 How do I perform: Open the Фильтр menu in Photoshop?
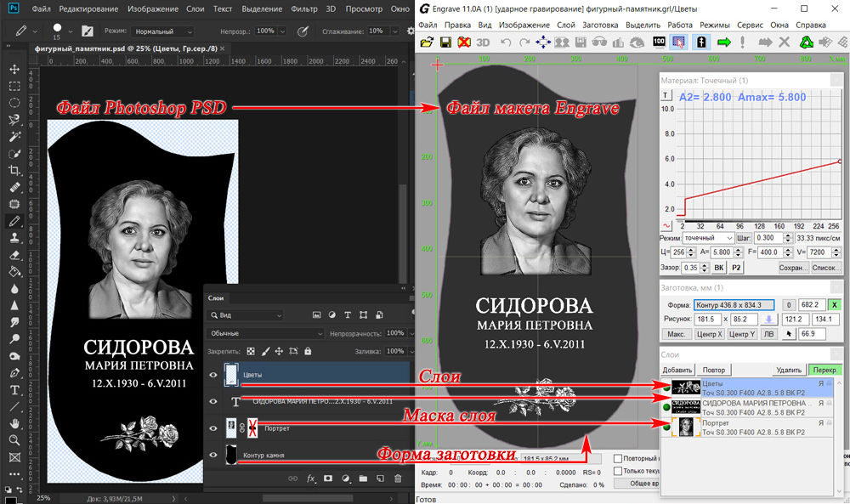click(x=304, y=8)
